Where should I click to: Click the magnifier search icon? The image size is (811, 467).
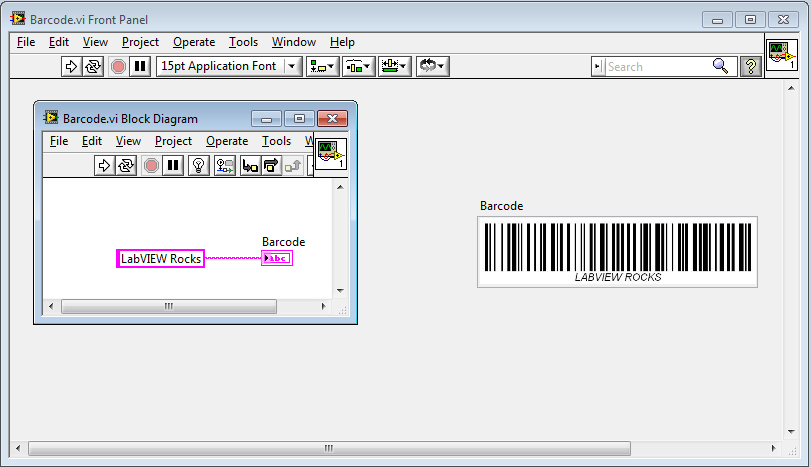tap(720, 66)
